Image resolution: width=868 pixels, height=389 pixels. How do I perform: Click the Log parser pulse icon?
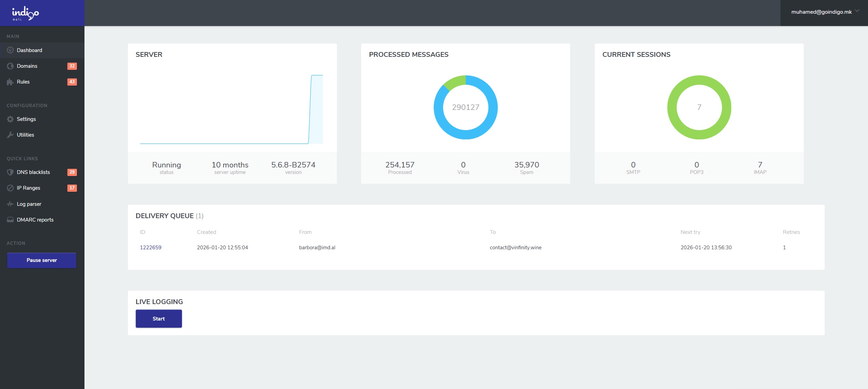coord(10,204)
